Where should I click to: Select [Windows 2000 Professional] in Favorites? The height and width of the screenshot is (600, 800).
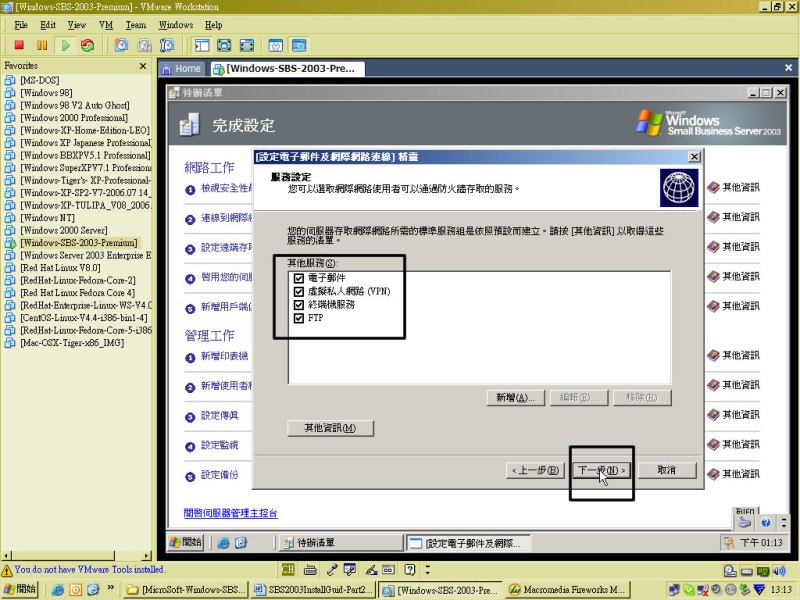click(74, 118)
